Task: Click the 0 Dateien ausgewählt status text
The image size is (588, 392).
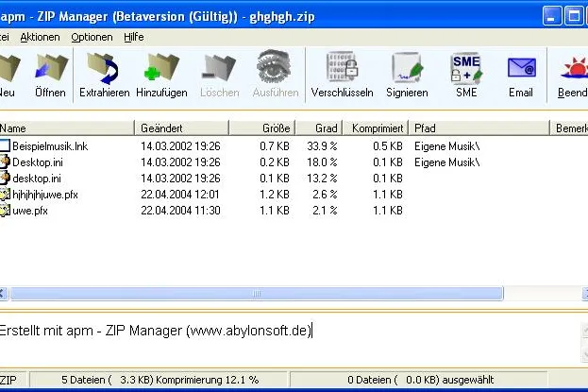Action: [x=420, y=380]
